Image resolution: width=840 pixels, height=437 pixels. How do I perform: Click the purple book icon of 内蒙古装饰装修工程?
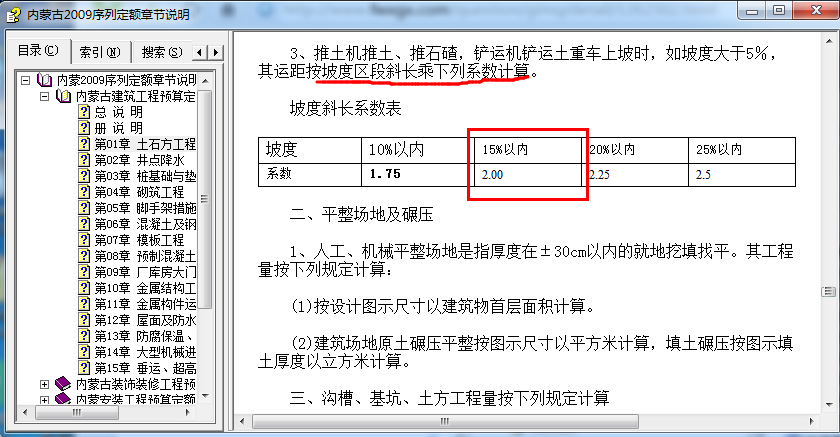pos(63,383)
